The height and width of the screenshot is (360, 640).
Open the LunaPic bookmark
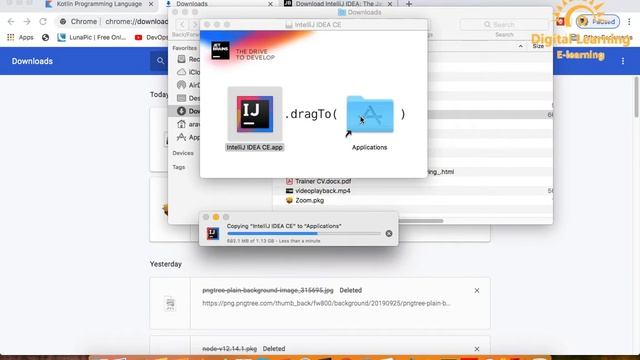(x=92, y=37)
